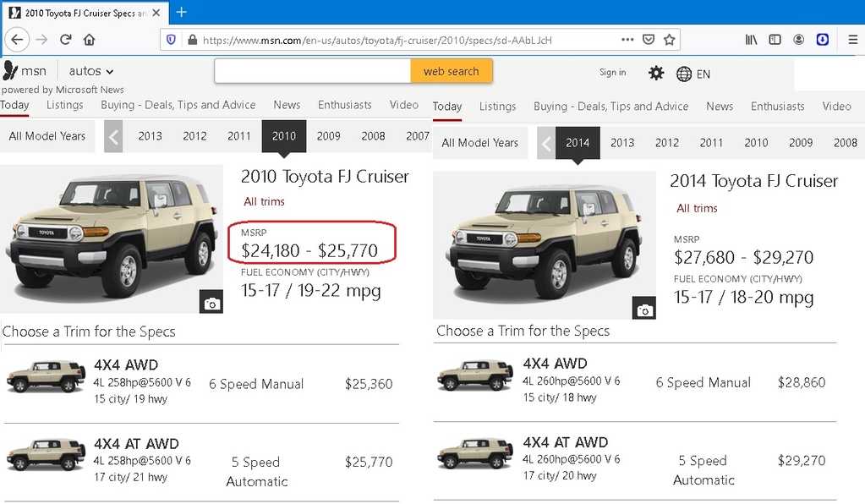
Task: Open page actions three-dot menu in address bar
Action: 627,40
